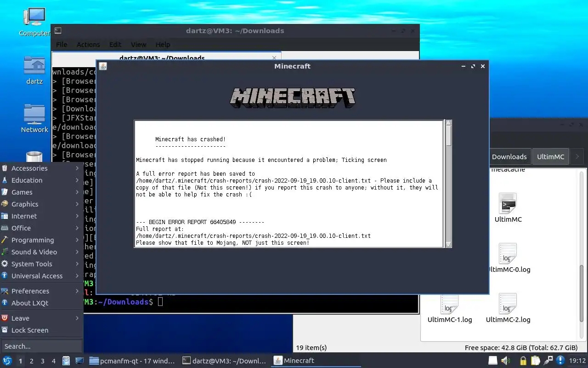Launch file manager from quick launch icon
This screenshot has height=368, width=588.
(66, 361)
